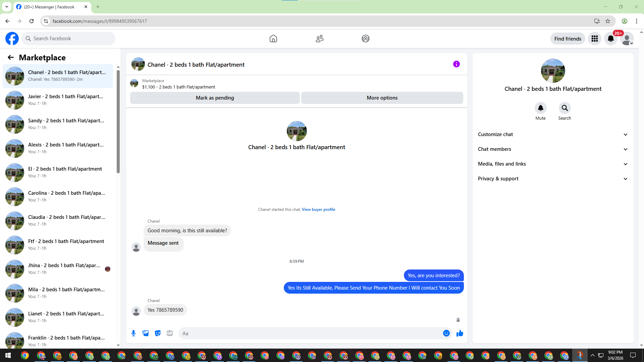Image resolution: width=644 pixels, height=362 pixels.
Task: Send a thumbs-up like
Action: click(x=460, y=333)
